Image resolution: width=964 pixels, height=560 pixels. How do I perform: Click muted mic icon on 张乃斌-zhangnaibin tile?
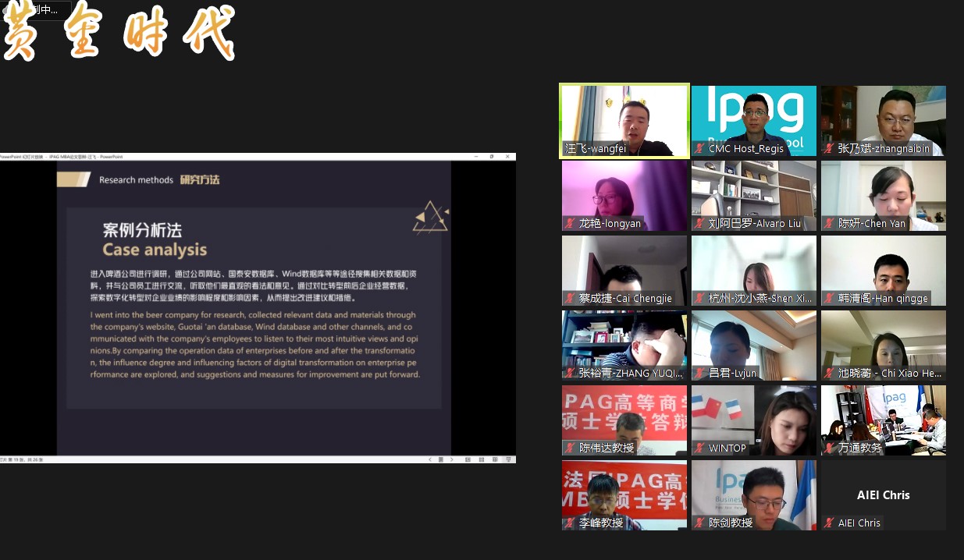(829, 149)
